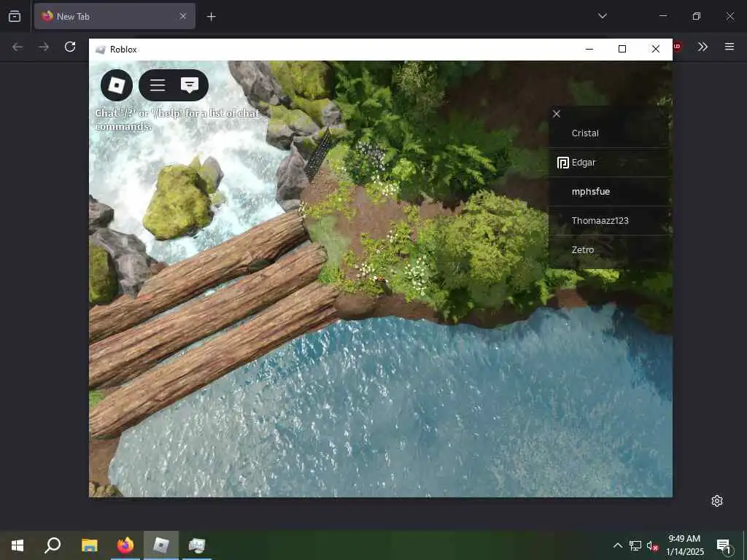Open the new tab page settings gear
Viewport: 747px width, 560px height.
point(717,501)
